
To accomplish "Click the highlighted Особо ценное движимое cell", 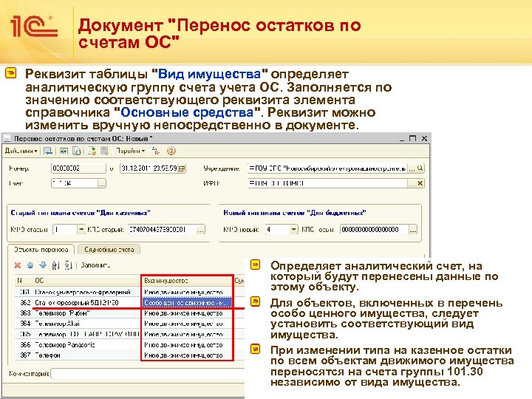I will click(x=187, y=302).
